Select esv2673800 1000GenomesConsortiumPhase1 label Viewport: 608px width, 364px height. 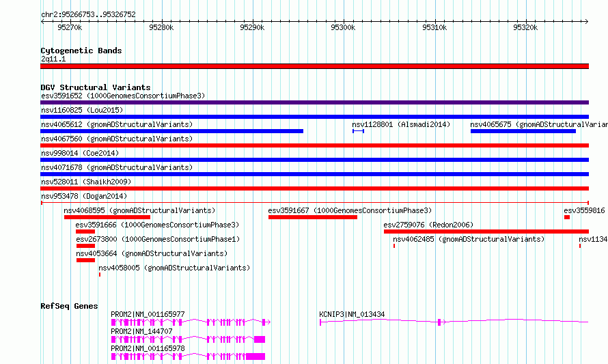(x=158, y=239)
